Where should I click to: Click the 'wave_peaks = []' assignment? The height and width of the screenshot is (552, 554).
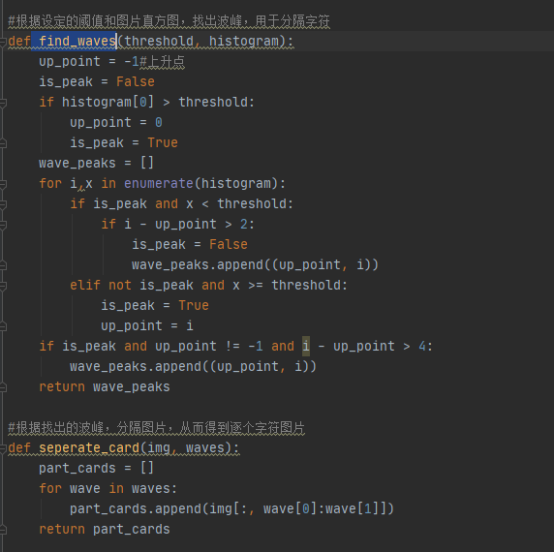[96, 163]
